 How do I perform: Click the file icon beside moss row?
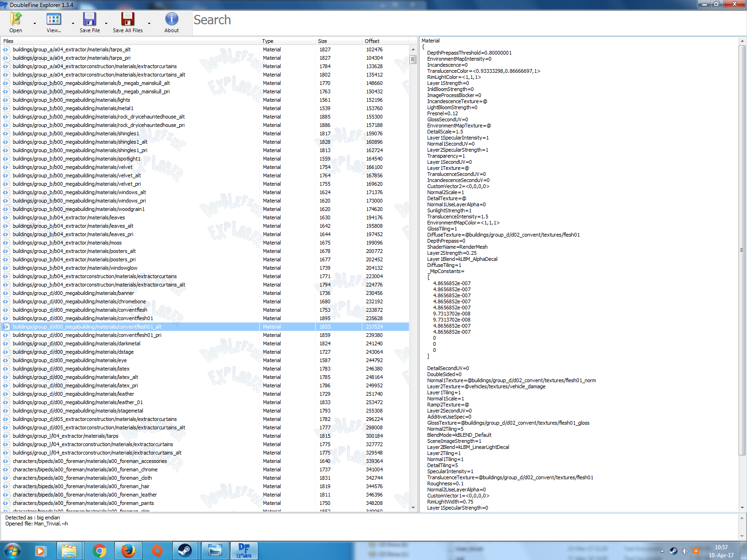click(x=6, y=243)
